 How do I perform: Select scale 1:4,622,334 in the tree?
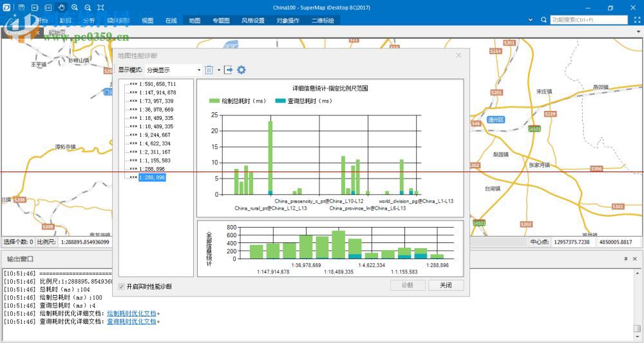pyautogui.click(x=155, y=144)
